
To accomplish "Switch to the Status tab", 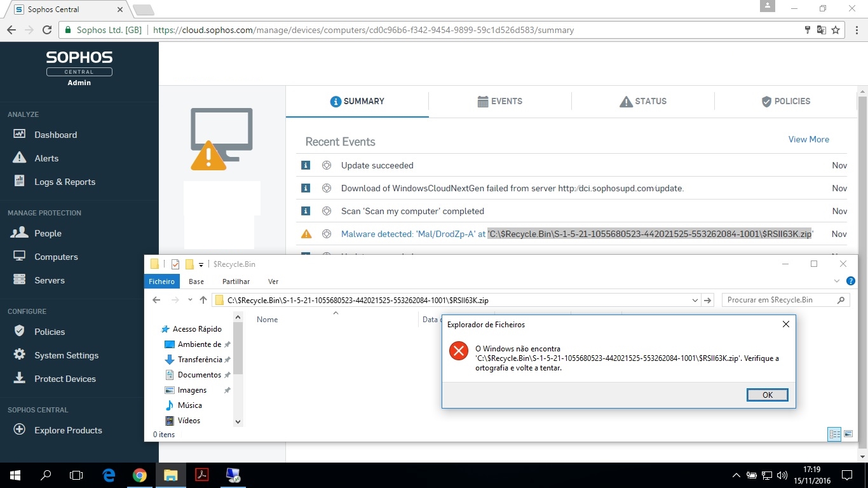I will click(x=642, y=101).
